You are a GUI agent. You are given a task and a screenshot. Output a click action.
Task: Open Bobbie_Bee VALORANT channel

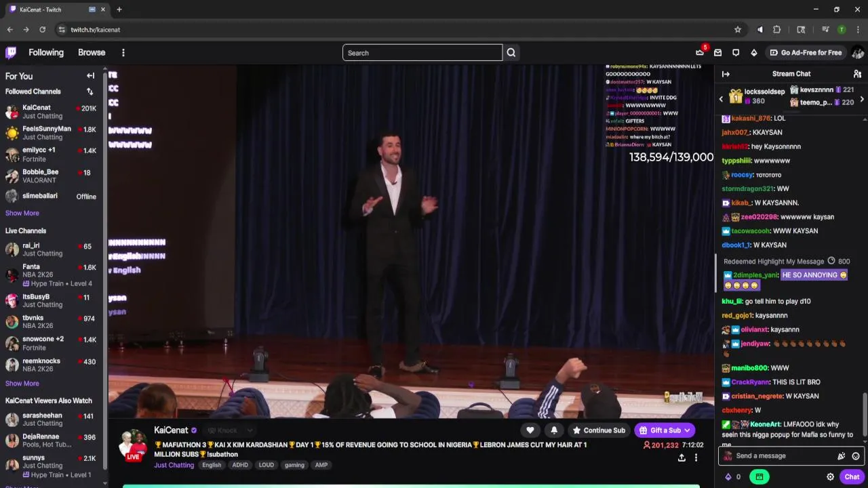click(x=51, y=176)
